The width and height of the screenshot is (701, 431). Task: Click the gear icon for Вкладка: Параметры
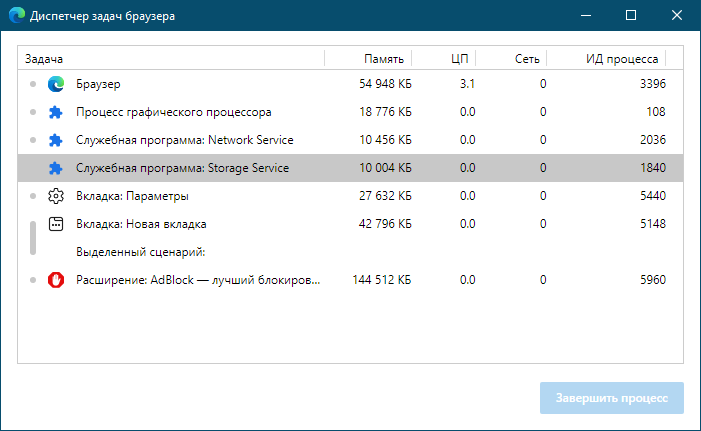coord(56,196)
